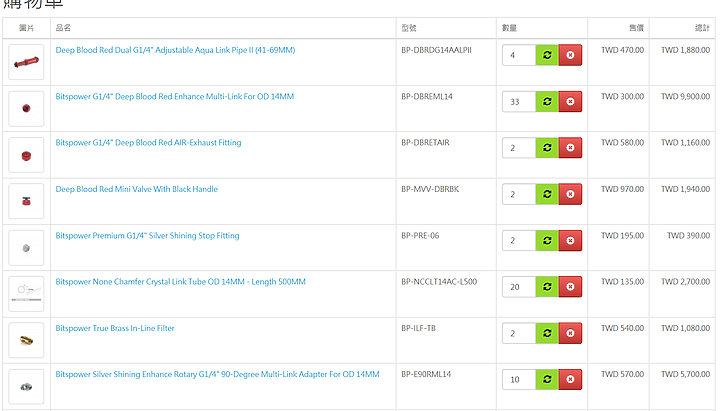Click the Aqua Link Pipe II product thumbnail

26,62
